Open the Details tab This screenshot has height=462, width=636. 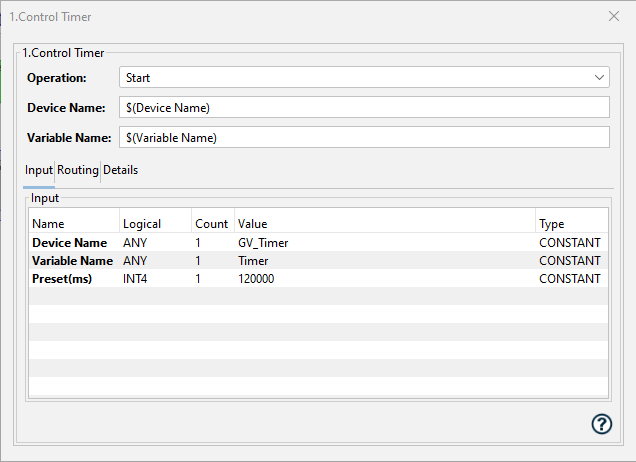pos(121,170)
